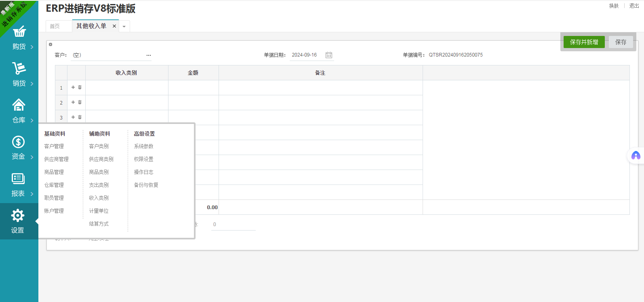Select 客户管理 in the settings menu
This screenshot has width=644, height=302.
54,146
